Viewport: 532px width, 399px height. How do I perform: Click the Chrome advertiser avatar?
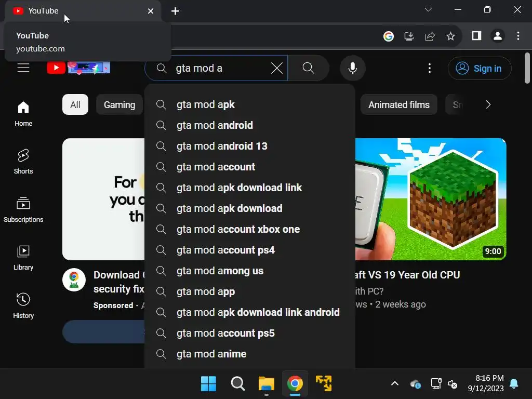74,280
